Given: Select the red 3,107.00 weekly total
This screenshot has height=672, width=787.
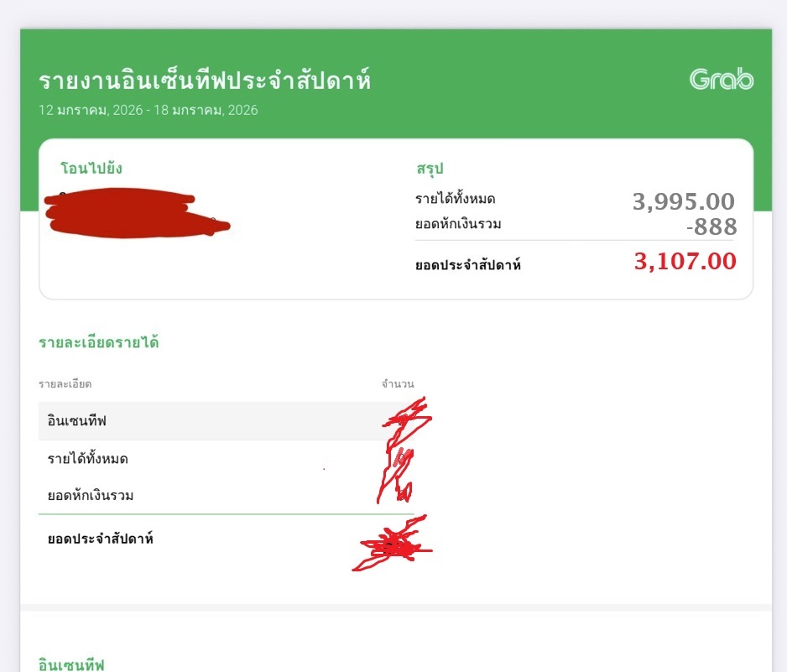Looking at the screenshot, I should coord(685,262).
